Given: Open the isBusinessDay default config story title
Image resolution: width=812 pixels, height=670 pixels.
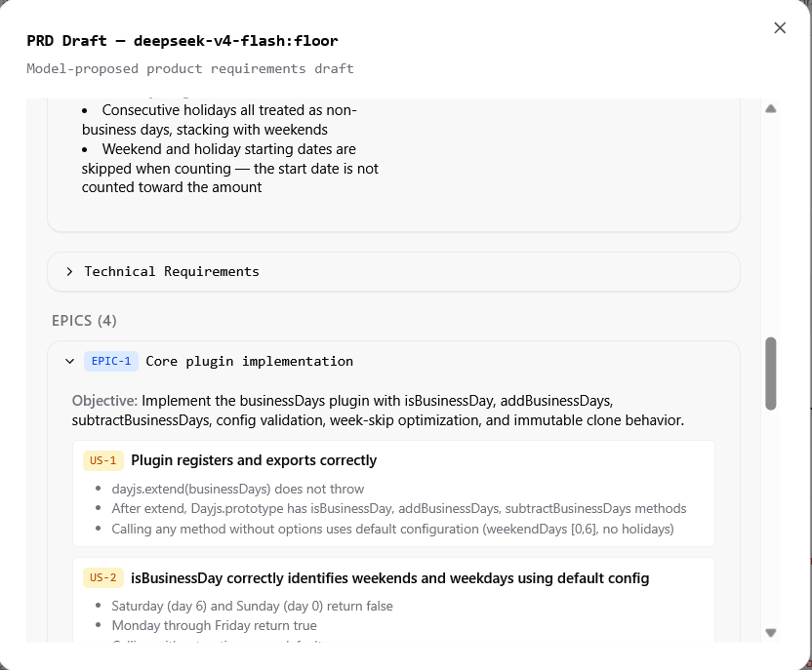Looking at the screenshot, I should tap(390, 578).
